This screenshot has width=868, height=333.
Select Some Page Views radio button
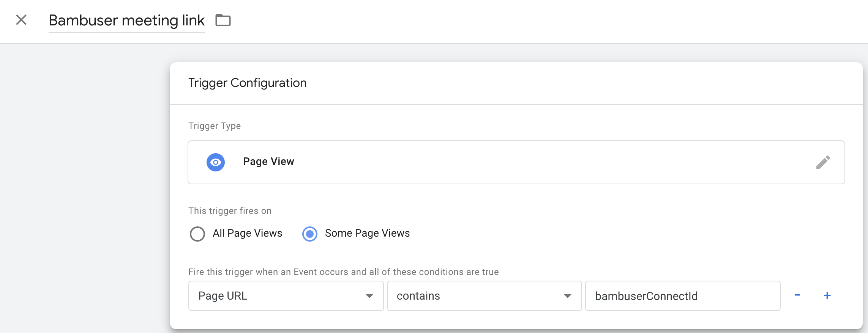coord(310,234)
